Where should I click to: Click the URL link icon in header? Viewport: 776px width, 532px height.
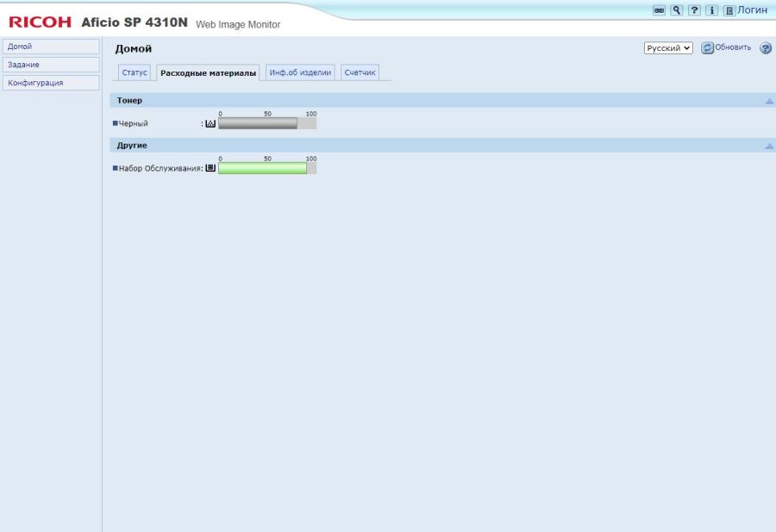pyautogui.click(x=659, y=10)
